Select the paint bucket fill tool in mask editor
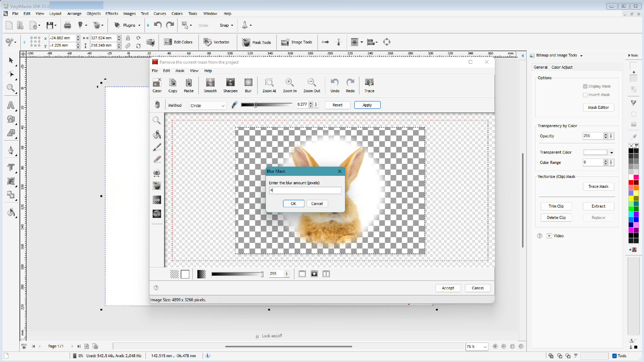The width and height of the screenshot is (644, 362). point(157,134)
